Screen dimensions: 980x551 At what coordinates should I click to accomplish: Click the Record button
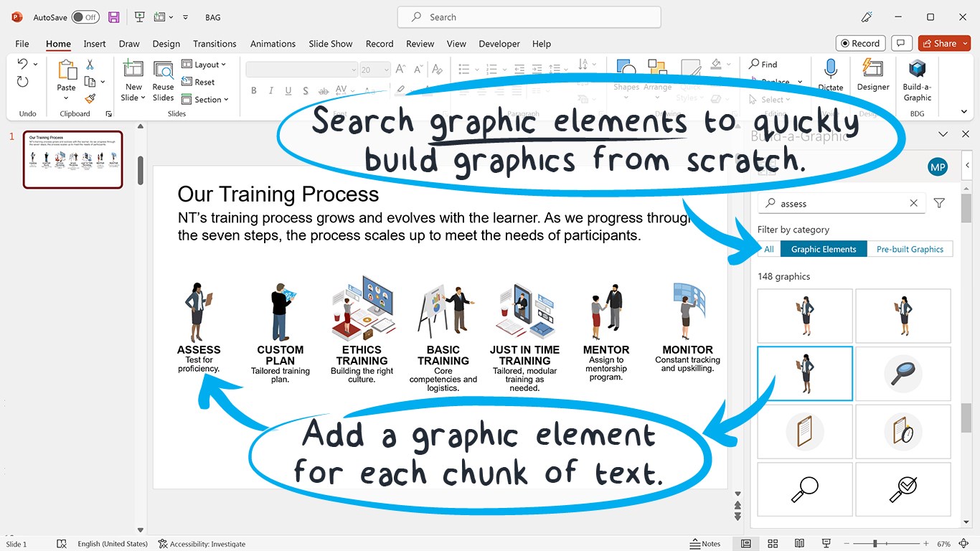coord(859,43)
